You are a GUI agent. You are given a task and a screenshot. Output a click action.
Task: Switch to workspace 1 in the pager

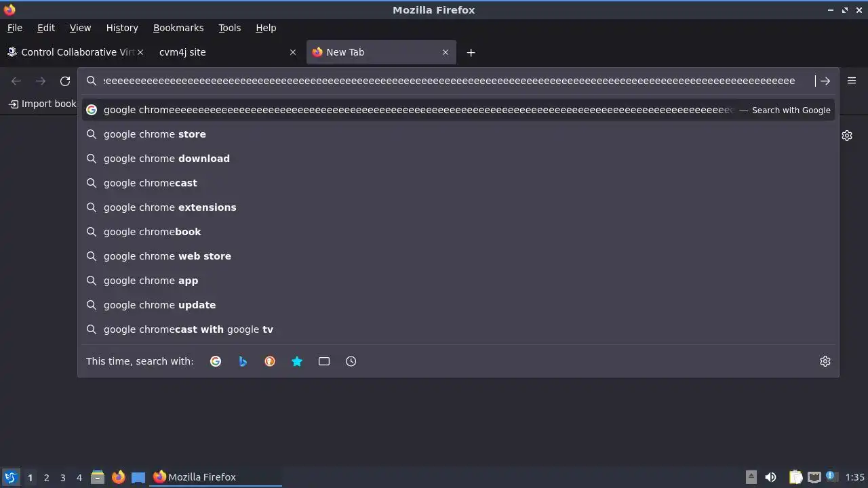point(30,478)
